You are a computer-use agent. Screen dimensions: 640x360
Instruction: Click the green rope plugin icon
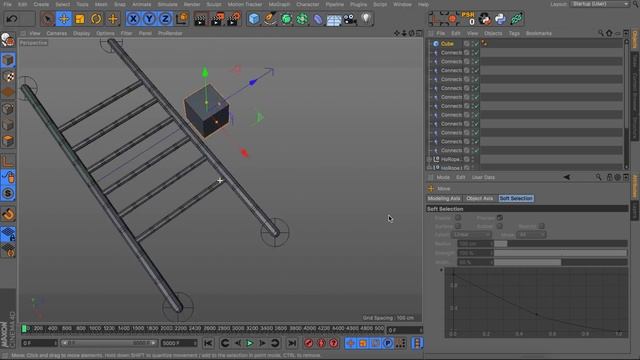click(516, 19)
